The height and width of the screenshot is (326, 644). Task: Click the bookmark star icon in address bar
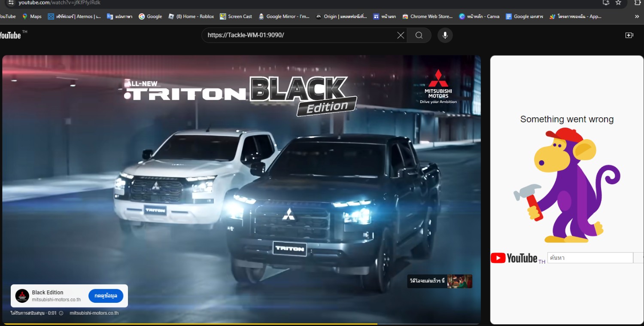[x=618, y=3]
